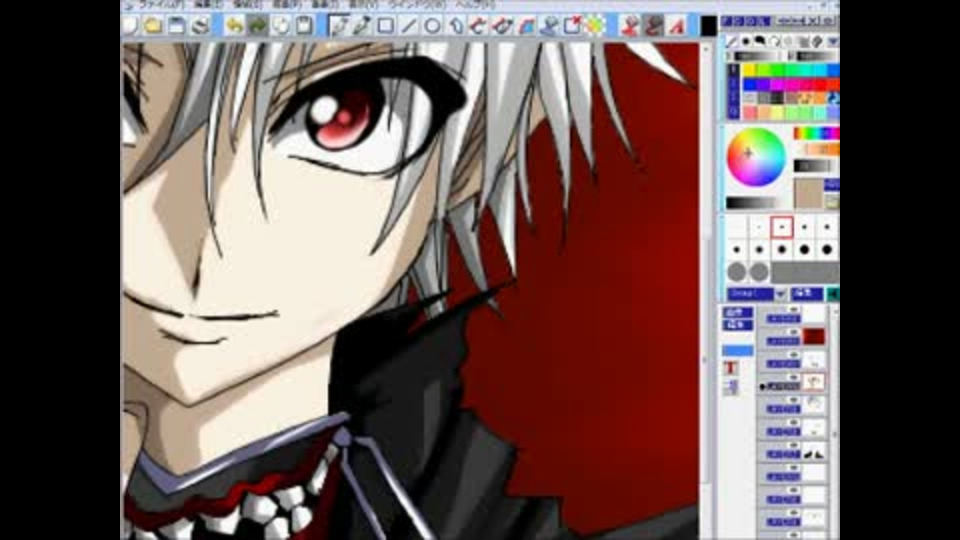Click the yellow-green sparkle effect icon

coord(595,26)
